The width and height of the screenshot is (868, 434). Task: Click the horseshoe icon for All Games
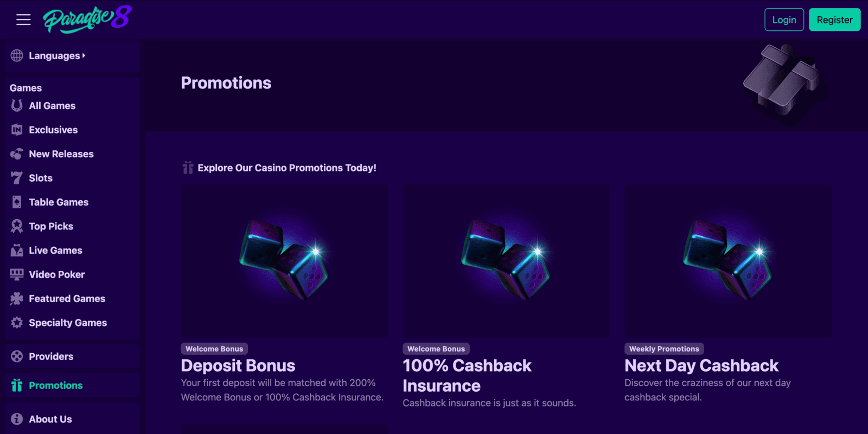pos(17,106)
